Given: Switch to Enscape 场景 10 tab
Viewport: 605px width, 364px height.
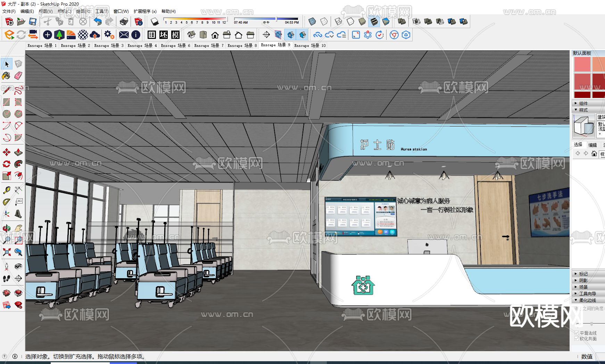Looking at the screenshot, I should coord(310,45).
